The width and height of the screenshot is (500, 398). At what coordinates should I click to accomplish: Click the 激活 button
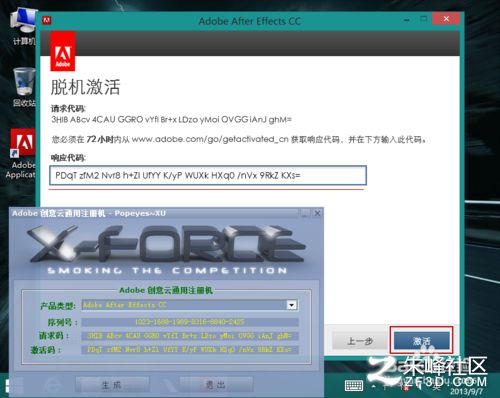point(422,341)
